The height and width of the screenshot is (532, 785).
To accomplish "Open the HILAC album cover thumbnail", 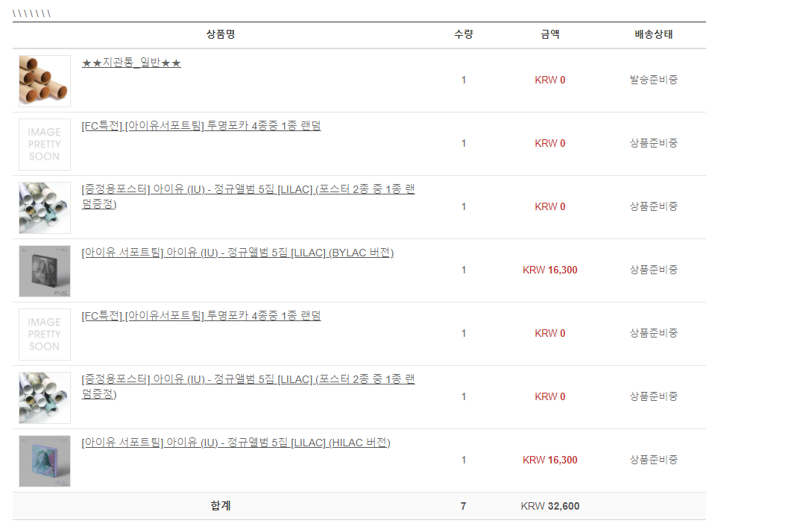I will point(45,461).
